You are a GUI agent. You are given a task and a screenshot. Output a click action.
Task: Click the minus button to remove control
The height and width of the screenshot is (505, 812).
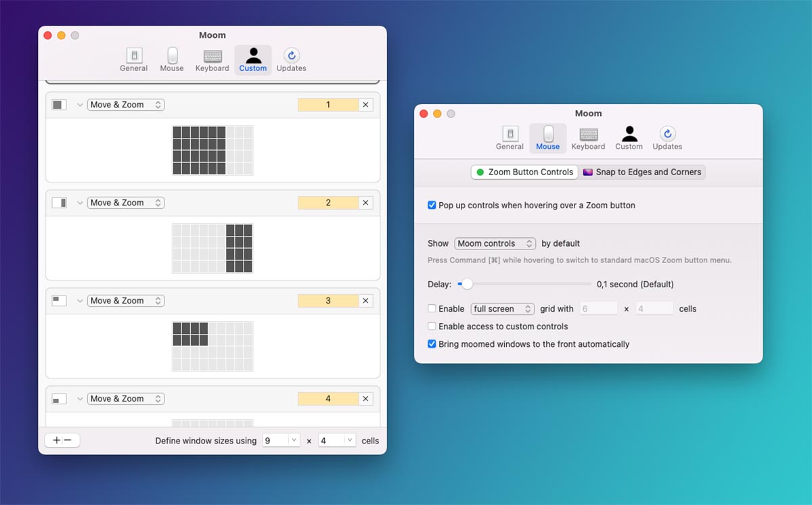pos(68,440)
